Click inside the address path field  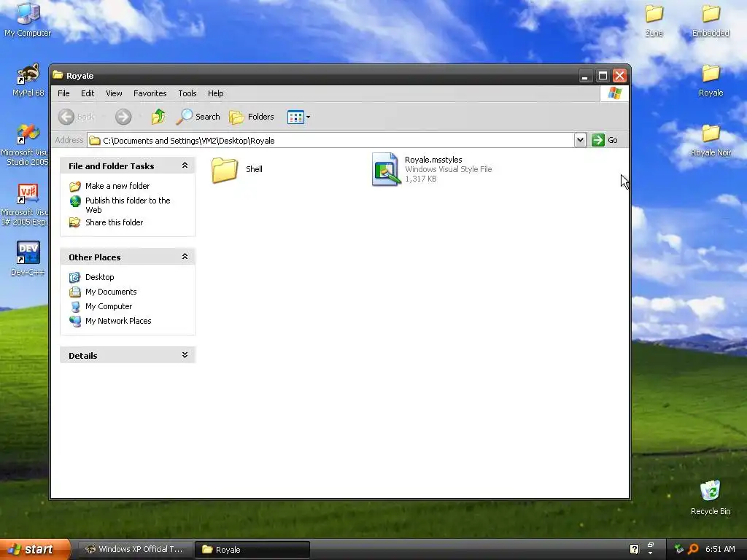point(330,141)
